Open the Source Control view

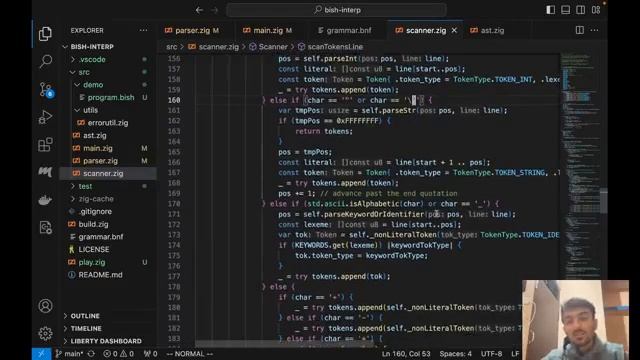(46, 89)
